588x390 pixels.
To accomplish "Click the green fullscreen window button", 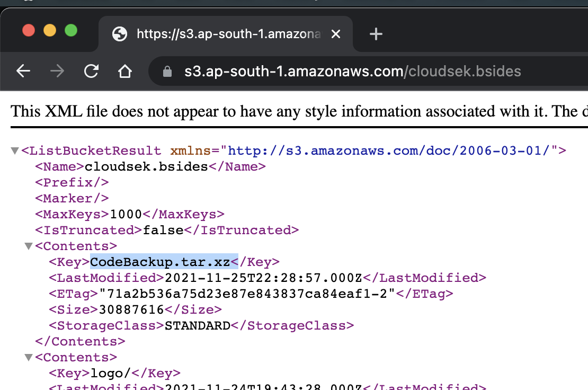I will pyautogui.click(x=71, y=30).
